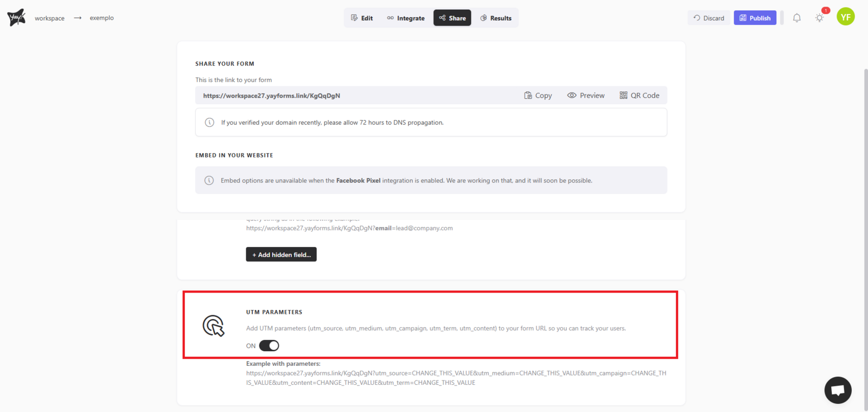Open the Integrate tab
Image resolution: width=868 pixels, height=412 pixels.
406,18
